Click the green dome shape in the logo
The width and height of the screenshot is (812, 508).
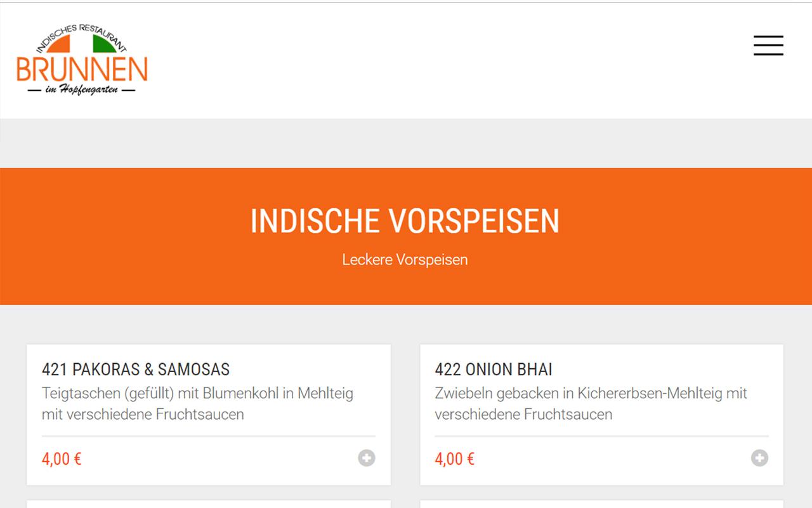104,43
